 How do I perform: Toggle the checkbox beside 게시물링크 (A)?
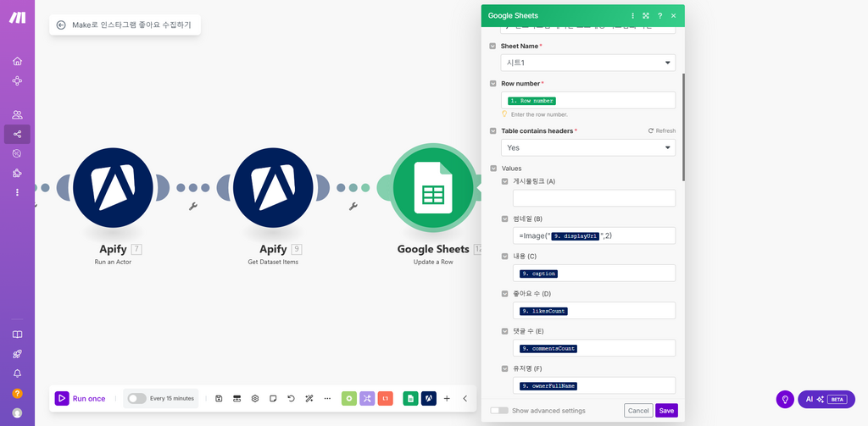(505, 181)
